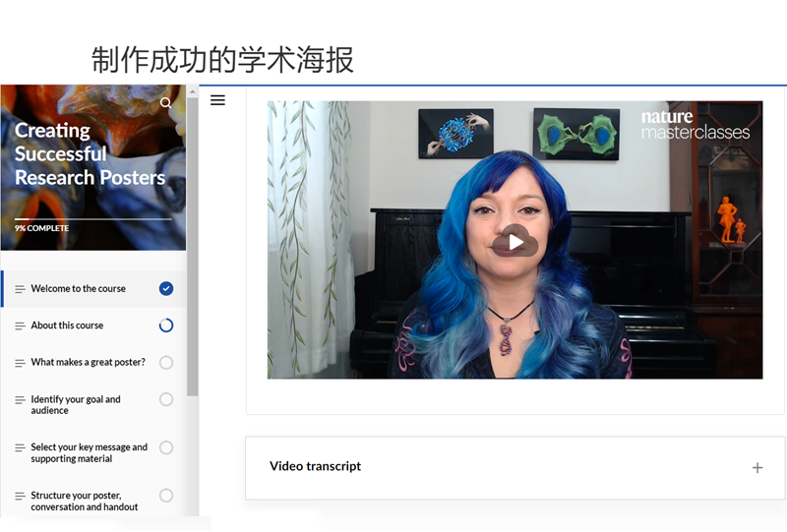Image resolution: width=787 pixels, height=532 pixels.
Task: Click the 9% complete progress bar
Action: click(92, 219)
